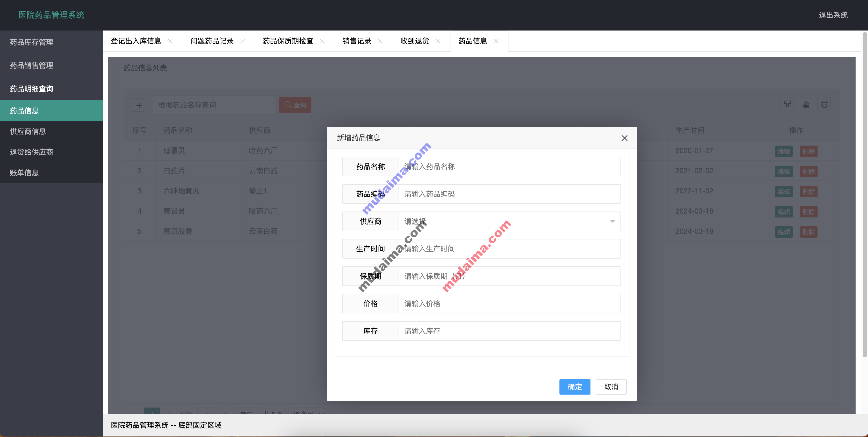Switch to 收到退货 tab
Viewport: 868px width, 437px height.
415,41
